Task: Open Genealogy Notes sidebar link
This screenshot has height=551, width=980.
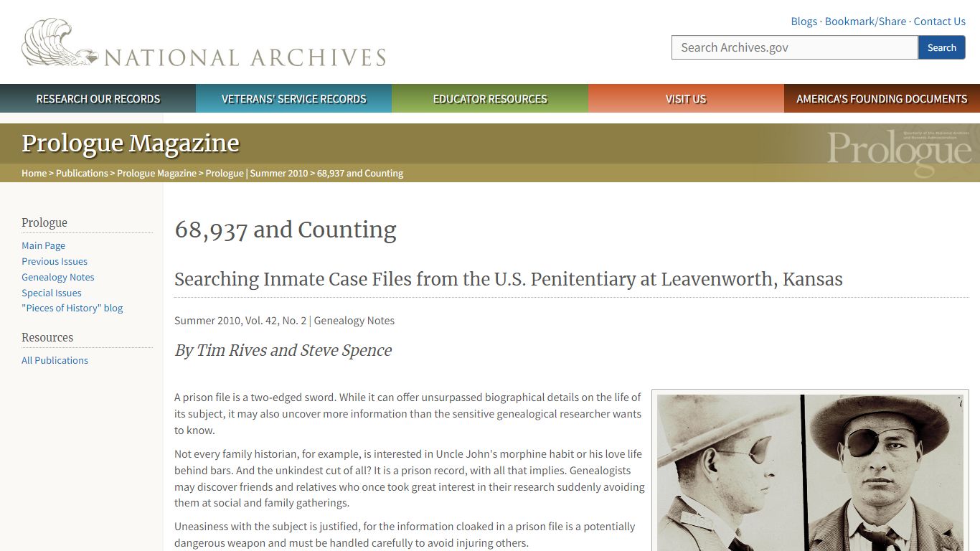Action: pyautogui.click(x=58, y=277)
